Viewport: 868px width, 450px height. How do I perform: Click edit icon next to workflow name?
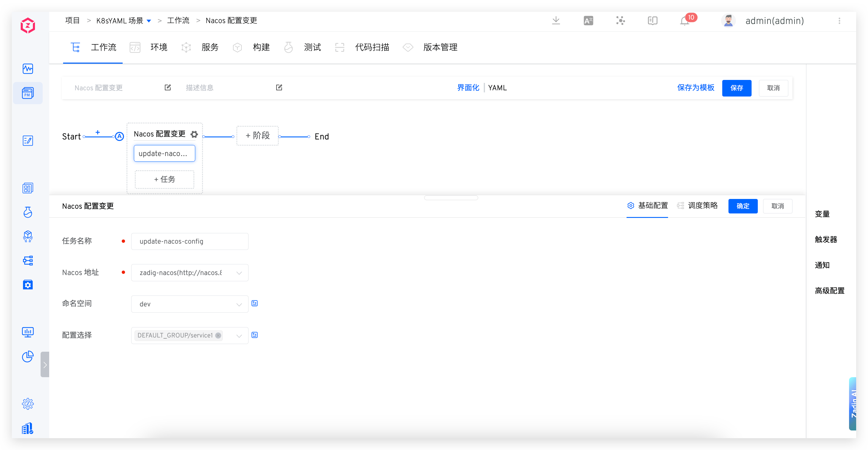[167, 88]
